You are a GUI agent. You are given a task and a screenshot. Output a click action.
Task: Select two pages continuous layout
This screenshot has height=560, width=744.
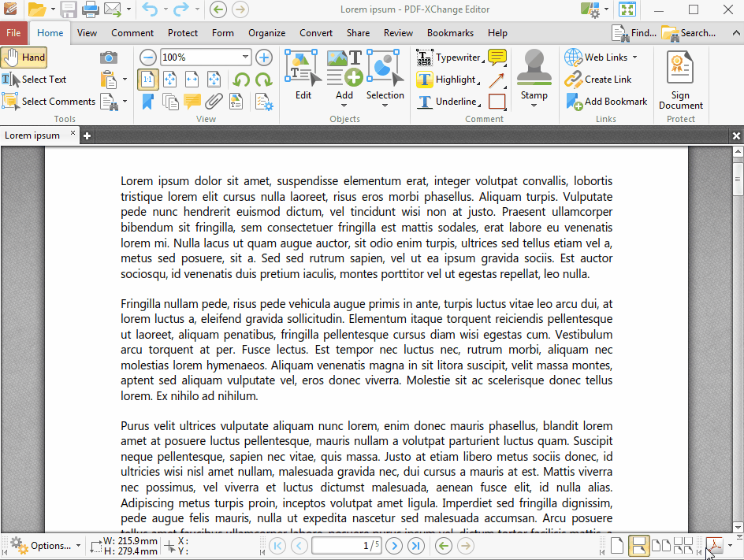pyautogui.click(x=683, y=546)
